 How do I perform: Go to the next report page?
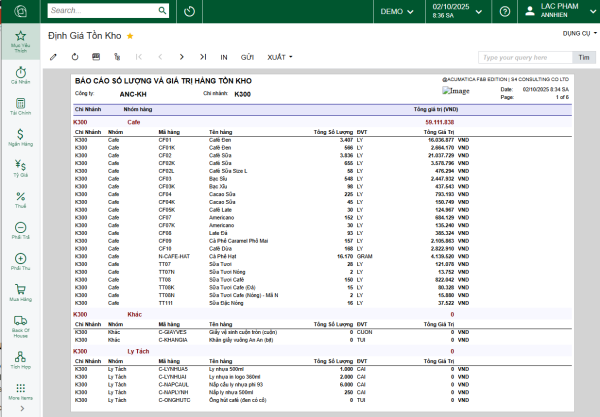click(x=181, y=57)
